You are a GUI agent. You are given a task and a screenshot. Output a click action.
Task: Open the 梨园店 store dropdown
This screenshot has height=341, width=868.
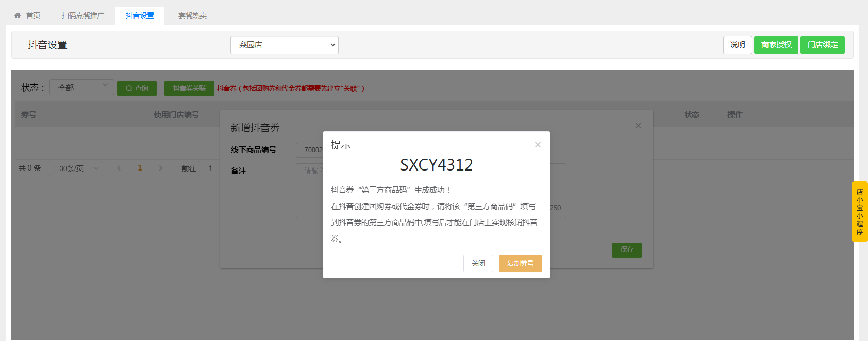tap(285, 45)
